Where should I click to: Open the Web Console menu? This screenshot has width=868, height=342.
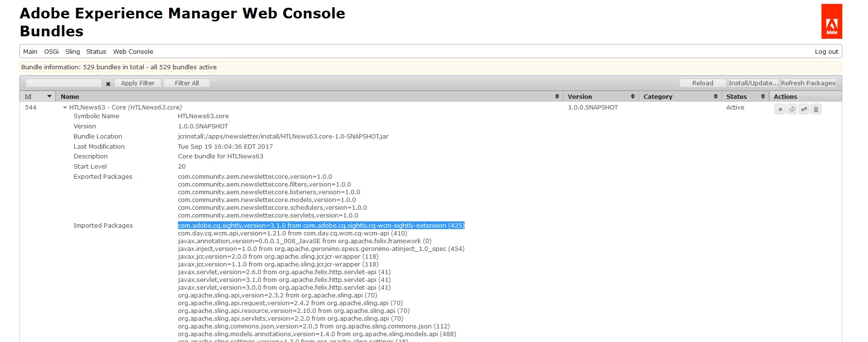pyautogui.click(x=133, y=51)
